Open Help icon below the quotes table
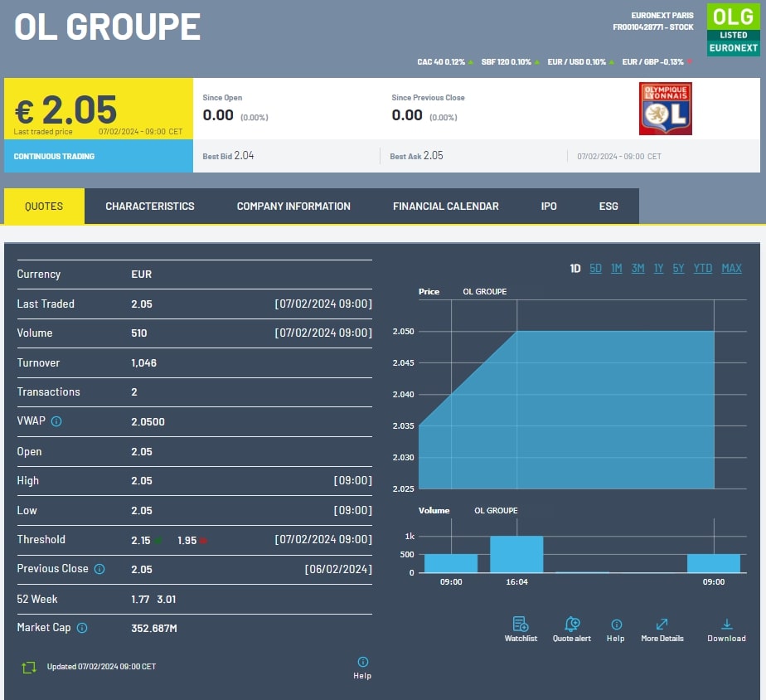 point(363,662)
